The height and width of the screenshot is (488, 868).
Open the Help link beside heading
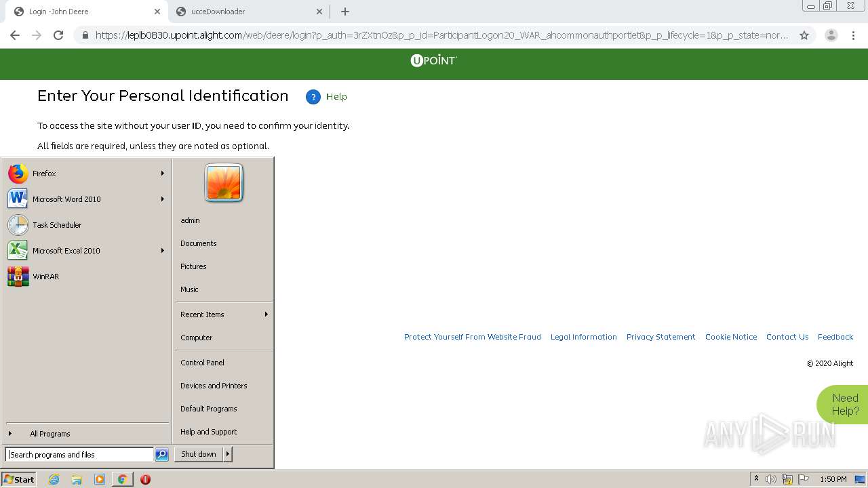click(336, 97)
